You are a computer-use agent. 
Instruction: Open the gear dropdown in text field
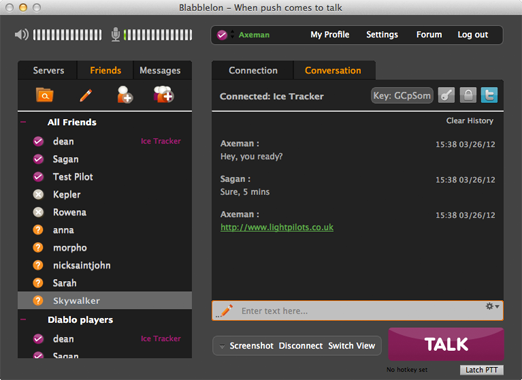click(492, 306)
